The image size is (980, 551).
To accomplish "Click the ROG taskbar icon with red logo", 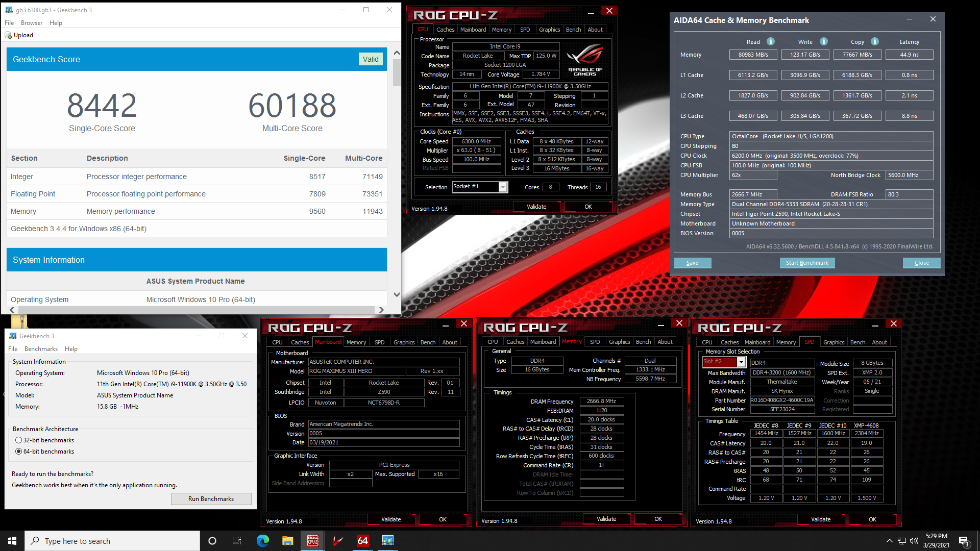I will (x=337, y=541).
